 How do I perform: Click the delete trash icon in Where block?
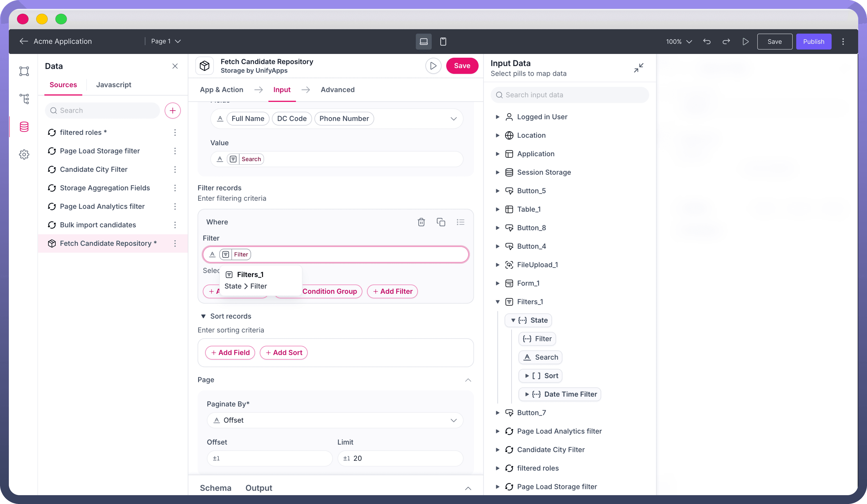[421, 222]
